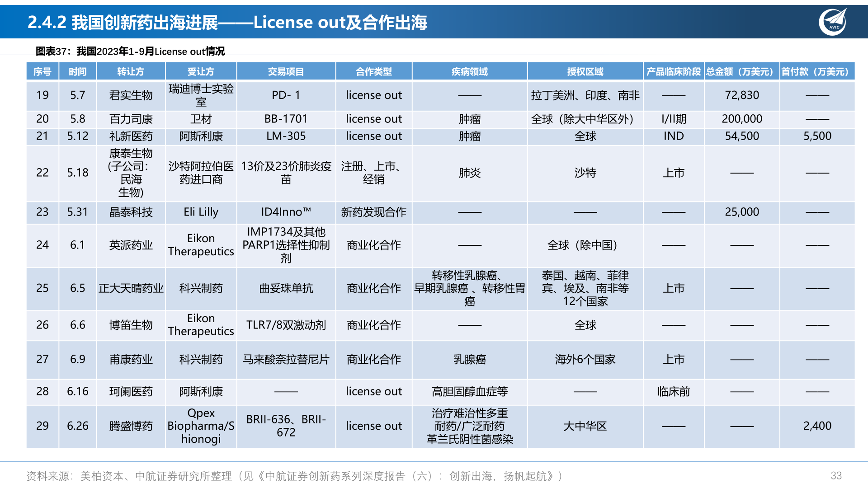Click the '交易项目' column header

[286, 72]
